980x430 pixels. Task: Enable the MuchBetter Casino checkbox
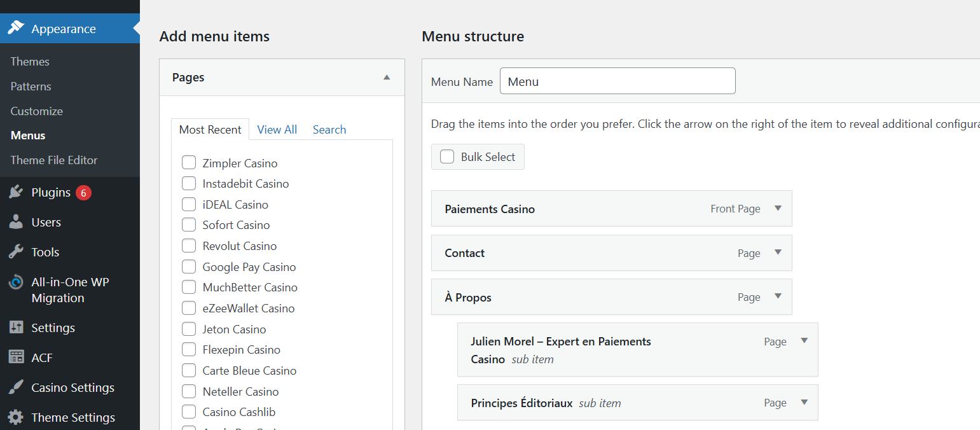point(189,287)
